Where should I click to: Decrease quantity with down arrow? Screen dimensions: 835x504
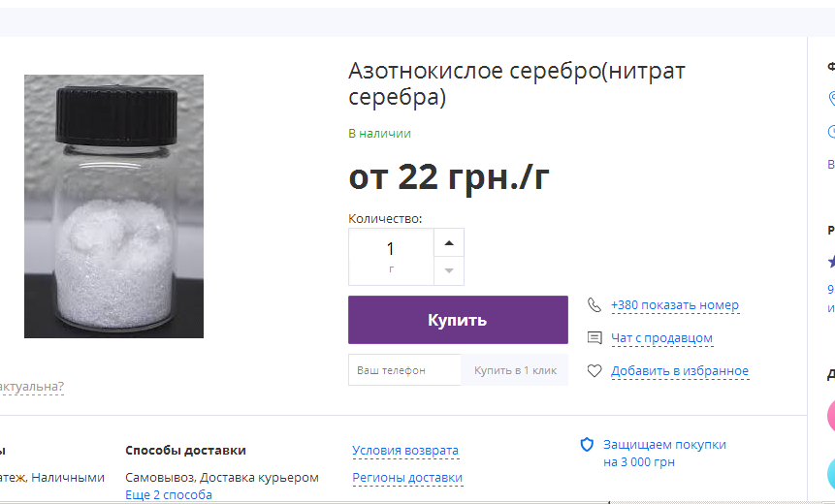449,270
